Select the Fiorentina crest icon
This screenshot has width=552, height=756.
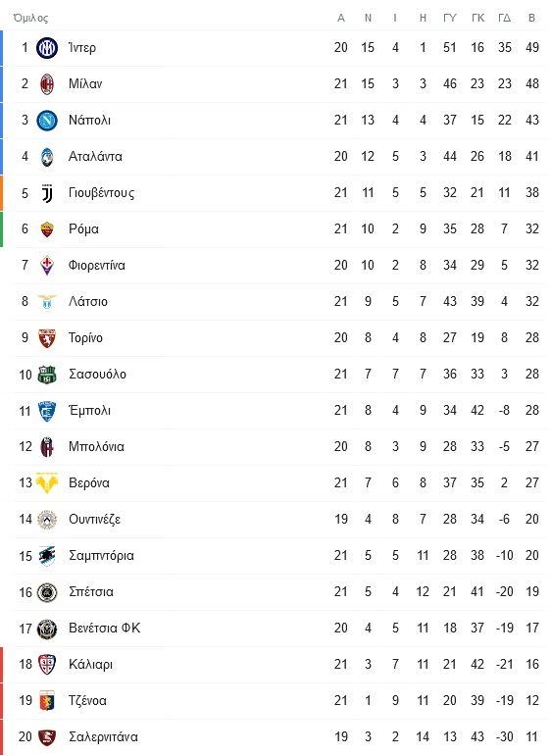(x=47, y=265)
